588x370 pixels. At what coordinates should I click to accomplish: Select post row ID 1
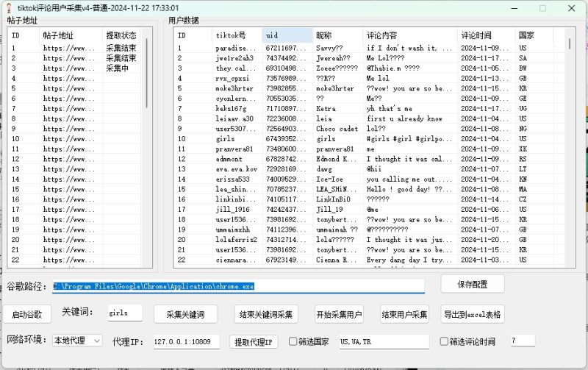point(74,48)
